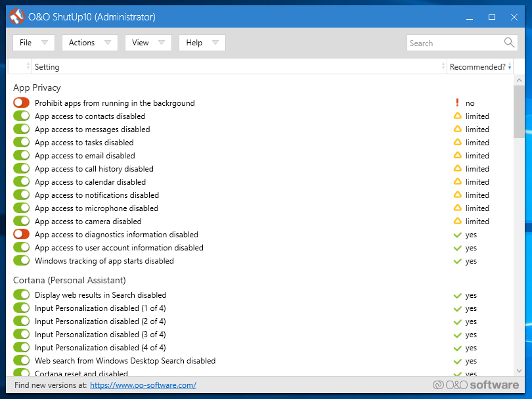Screen dimensions: 532x399
Task: Expand the Help dropdown arrow
Action: (x=215, y=43)
